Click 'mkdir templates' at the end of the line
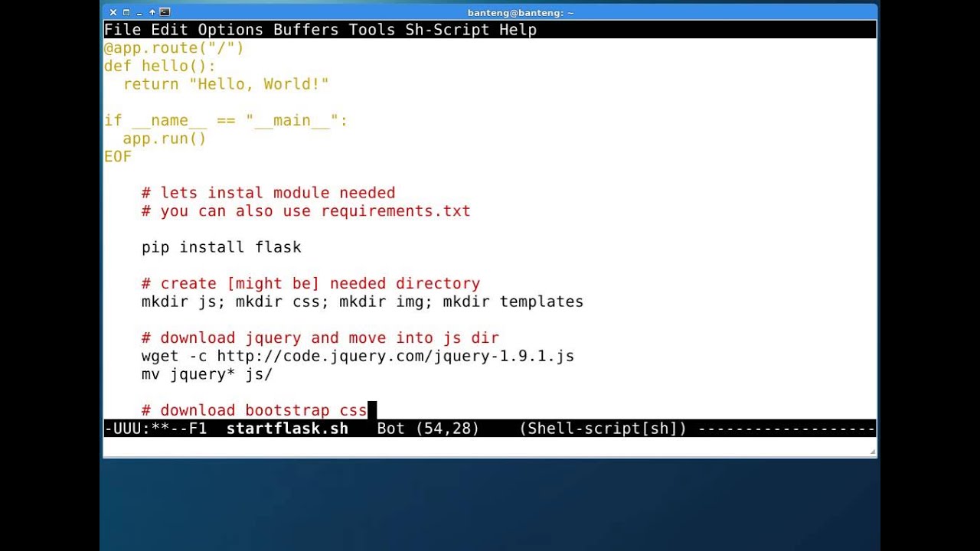980x551 pixels. (513, 302)
